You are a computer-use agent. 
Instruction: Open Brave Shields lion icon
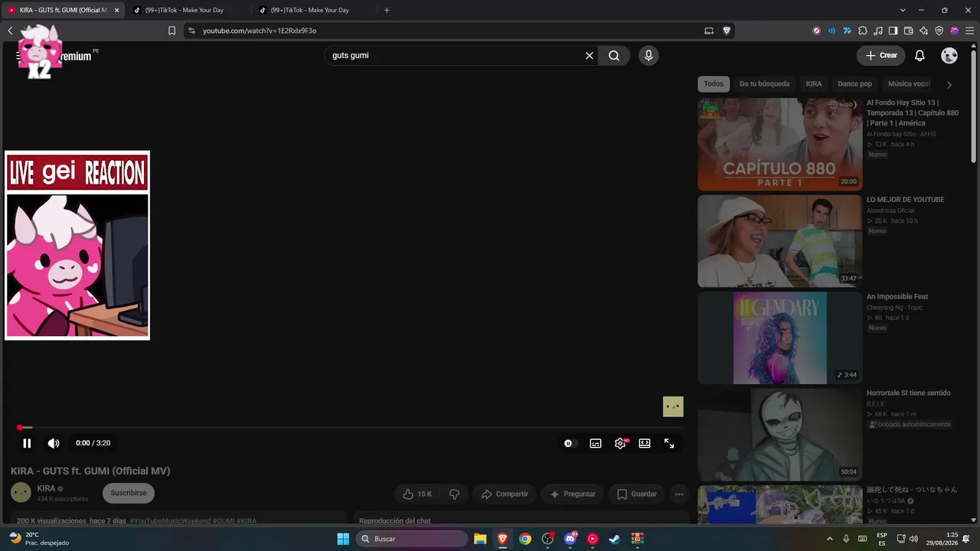click(x=727, y=31)
